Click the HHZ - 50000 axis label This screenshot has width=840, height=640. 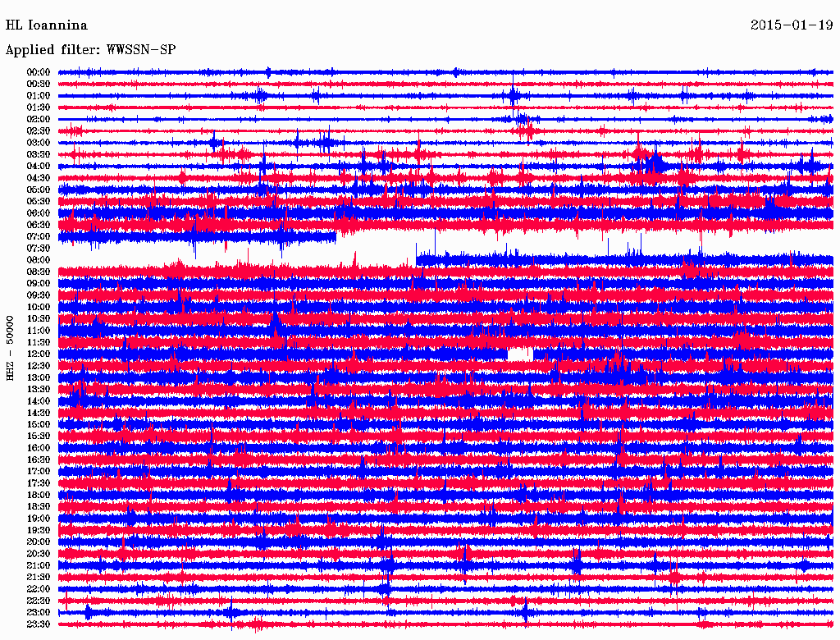[10, 349]
